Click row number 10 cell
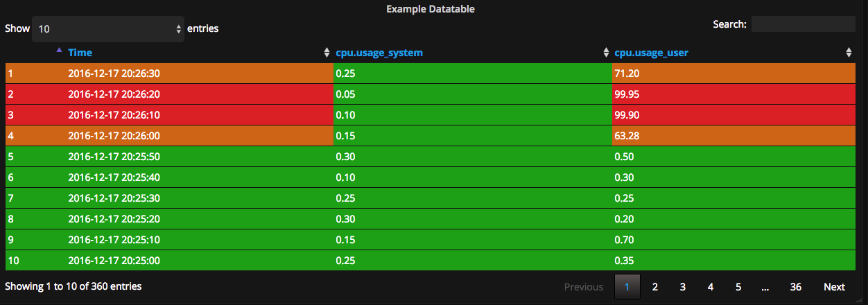 point(36,260)
